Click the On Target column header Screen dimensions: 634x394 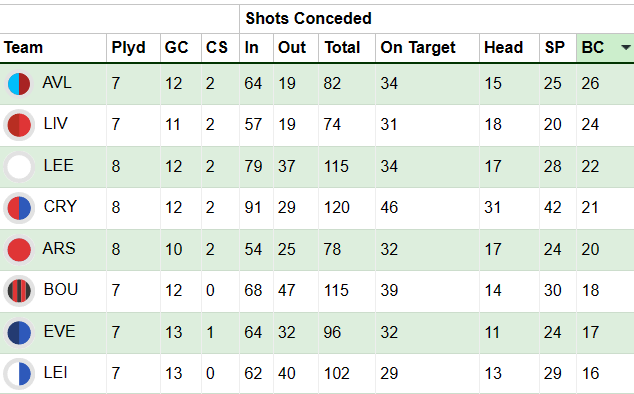pos(418,48)
